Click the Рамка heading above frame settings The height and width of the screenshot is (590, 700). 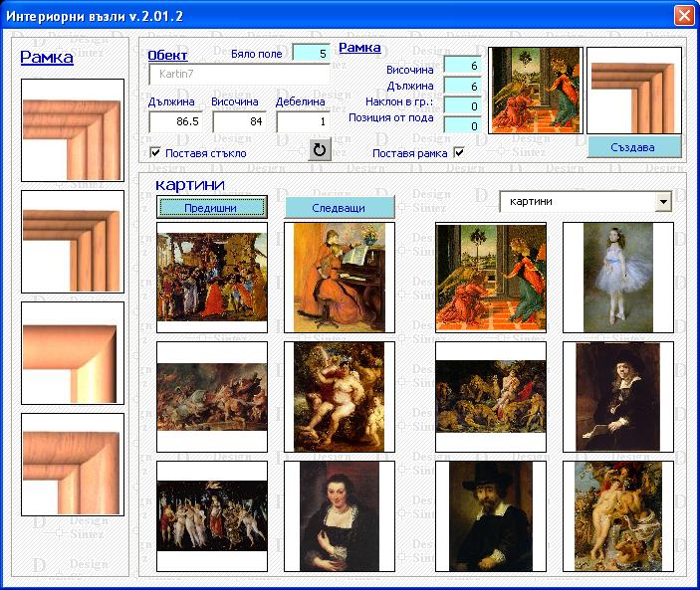360,48
